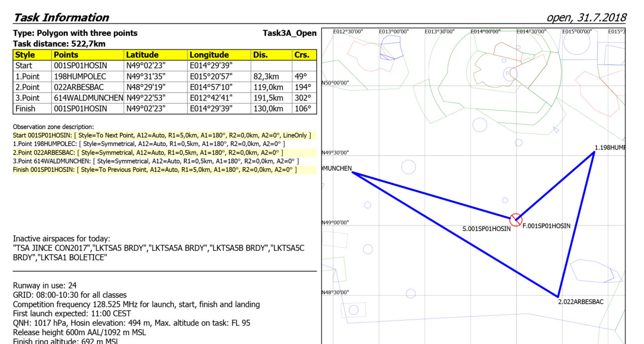Click the 2.022ARBESBAC turnpoint label on map
Screen dimensions: 644x344
point(580,302)
